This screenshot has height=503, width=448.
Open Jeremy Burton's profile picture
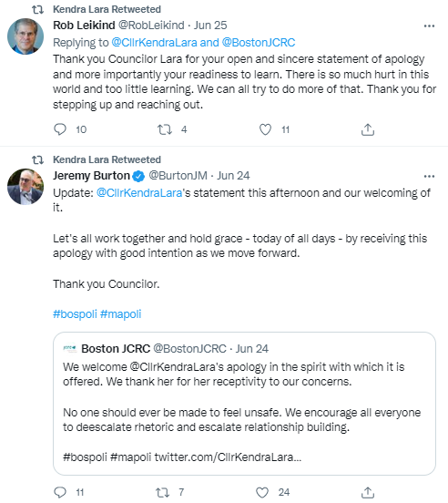click(x=25, y=187)
